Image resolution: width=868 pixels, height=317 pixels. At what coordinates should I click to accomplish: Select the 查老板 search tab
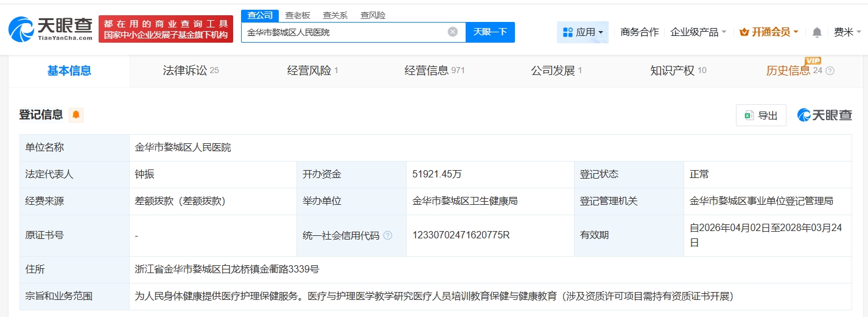click(298, 15)
